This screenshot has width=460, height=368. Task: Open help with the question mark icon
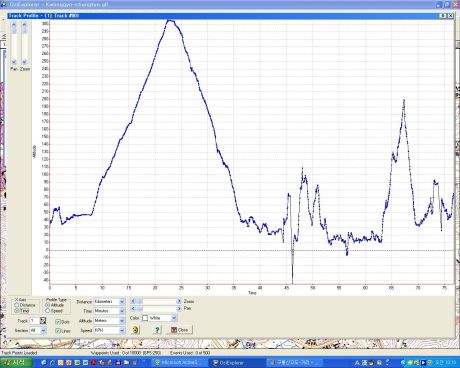(x=157, y=330)
